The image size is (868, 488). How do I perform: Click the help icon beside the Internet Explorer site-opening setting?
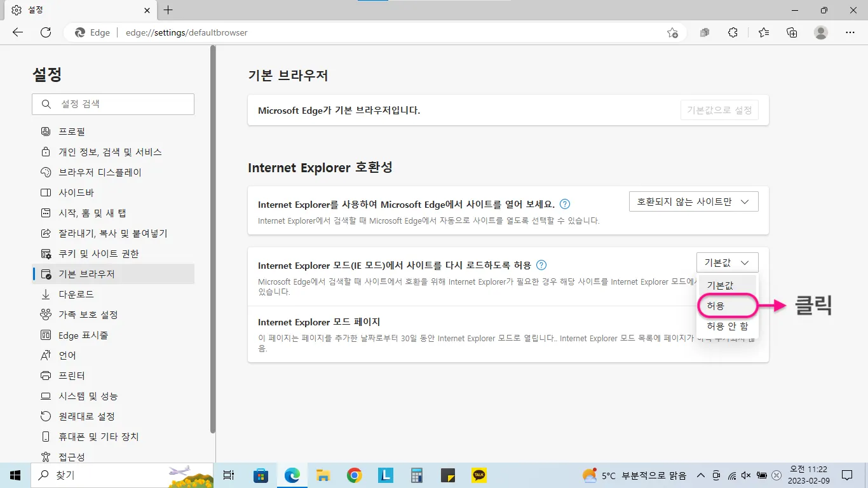point(564,205)
